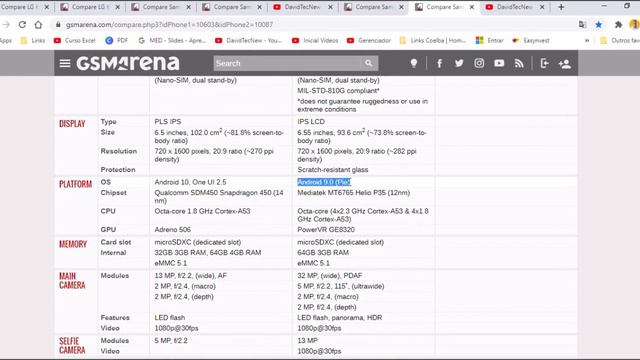The width and height of the screenshot is (640, 360).
Task: Open Curso Excel bookmark
Action: tap(75, 40)
